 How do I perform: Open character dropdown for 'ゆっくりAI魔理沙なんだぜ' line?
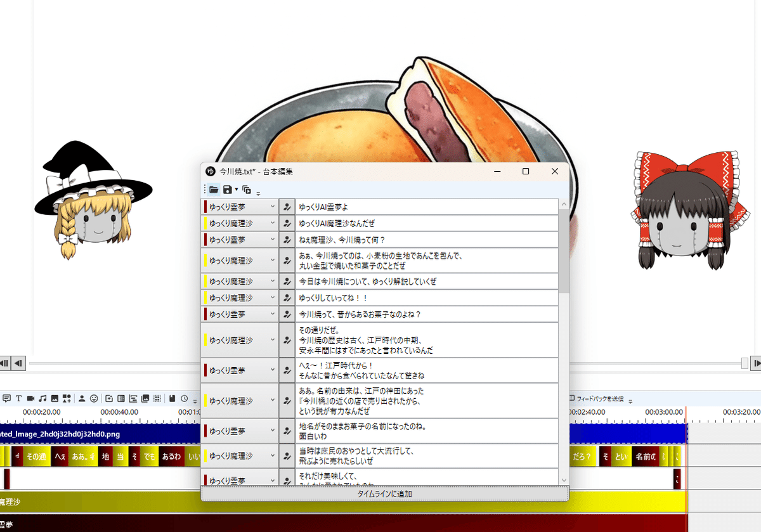272,223
